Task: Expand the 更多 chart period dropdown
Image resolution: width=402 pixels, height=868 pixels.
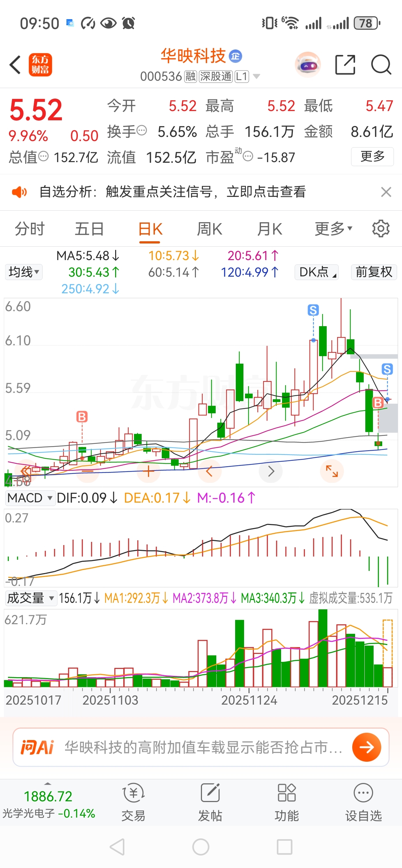Action: [333, 229]
